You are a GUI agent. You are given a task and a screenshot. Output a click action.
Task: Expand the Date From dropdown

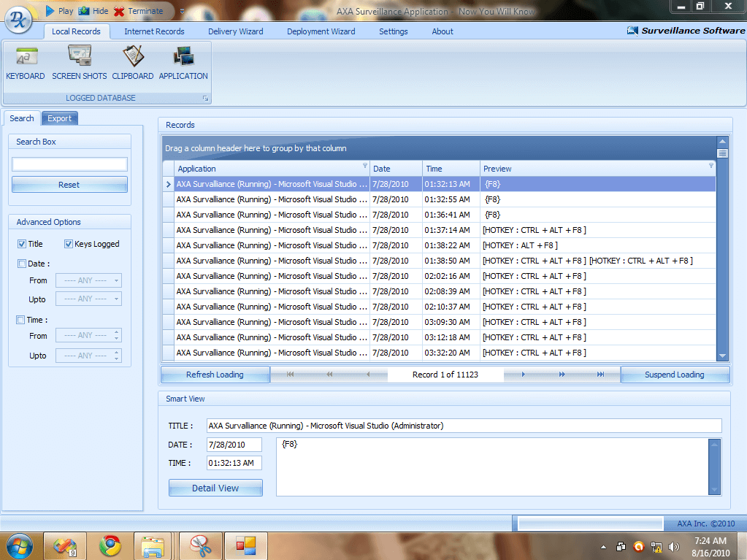[x=117, y=280]
